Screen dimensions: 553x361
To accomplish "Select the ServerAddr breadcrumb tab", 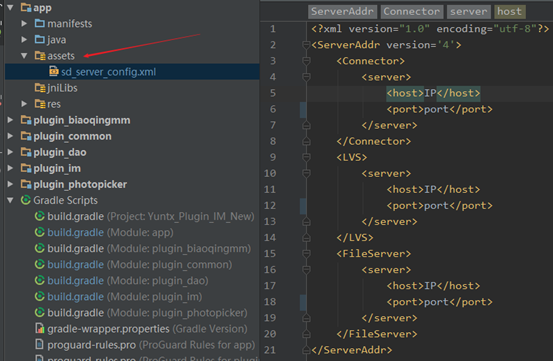I will coord(342,12).
